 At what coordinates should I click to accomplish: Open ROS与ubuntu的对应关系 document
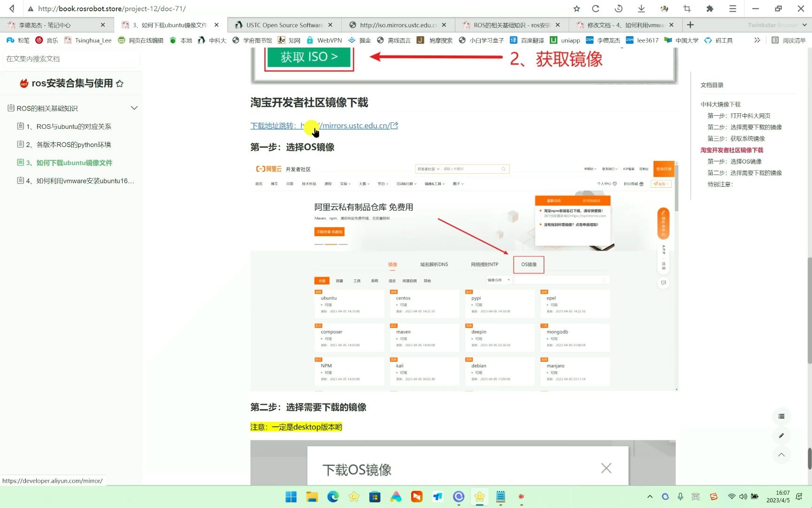click(69, 127)
